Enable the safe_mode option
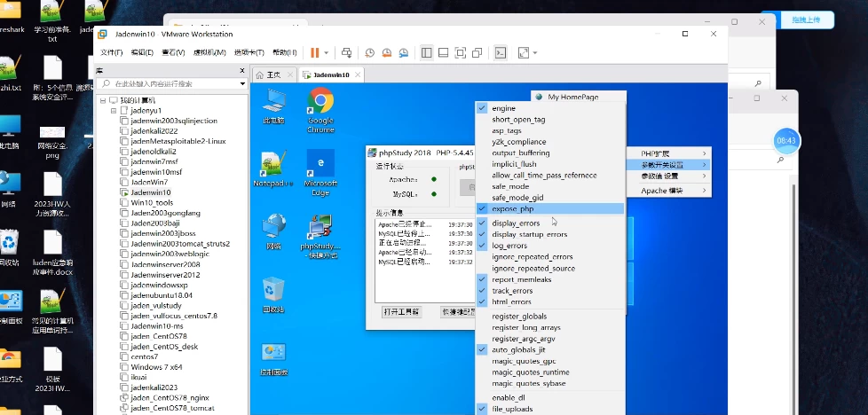 (510, 186)
